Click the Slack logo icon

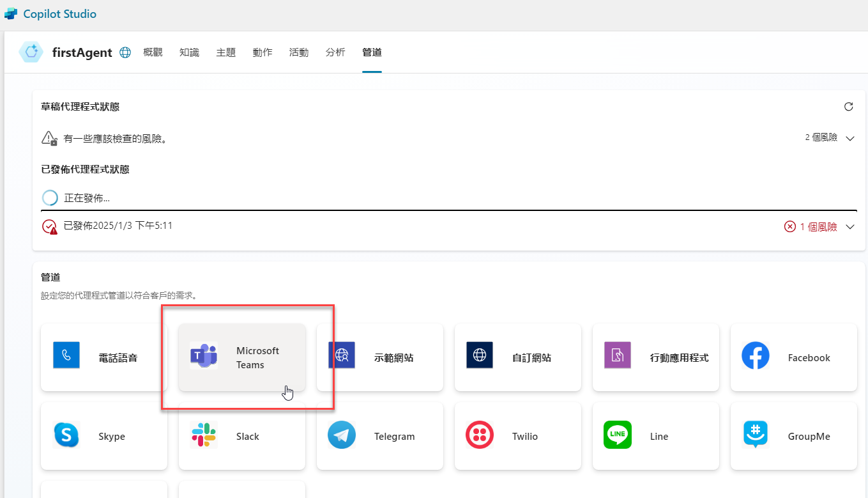click(204, 435)
